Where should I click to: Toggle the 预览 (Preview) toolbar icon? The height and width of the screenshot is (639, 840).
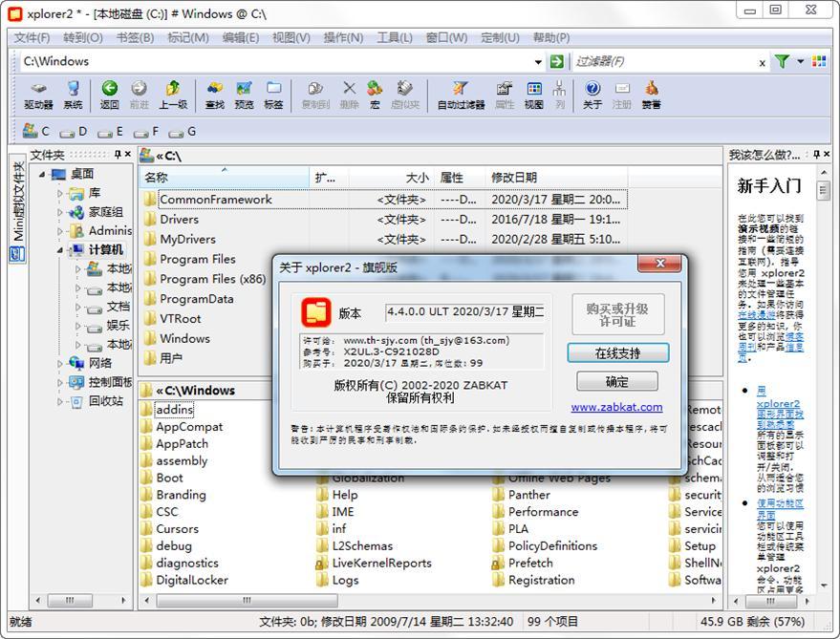coord(244,96)
